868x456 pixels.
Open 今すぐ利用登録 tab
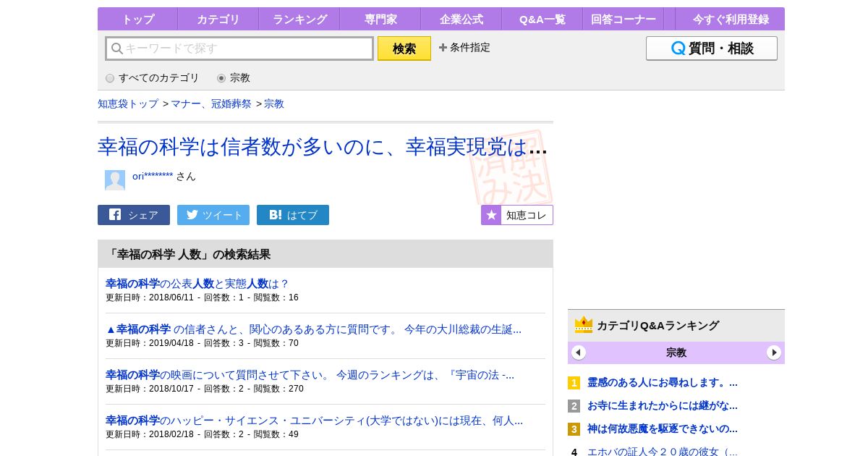coord(731,19)
